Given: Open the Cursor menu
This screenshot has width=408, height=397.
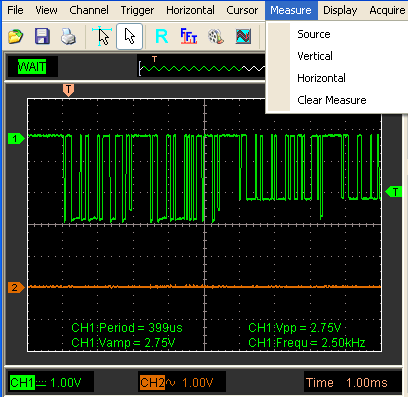Looking at the screenshot, I should pyautogui.click(x=242, y=10).
